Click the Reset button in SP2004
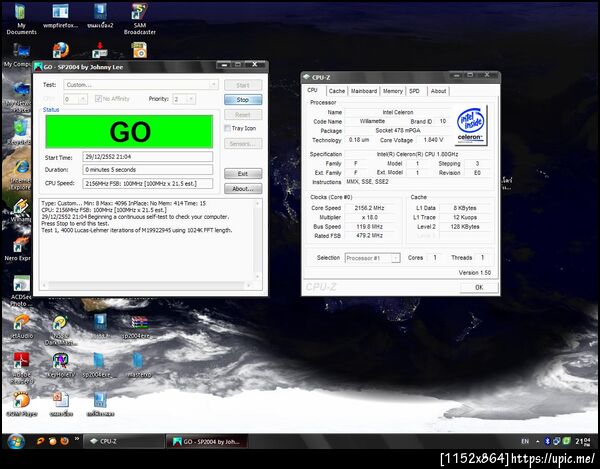 pos(243,114)
